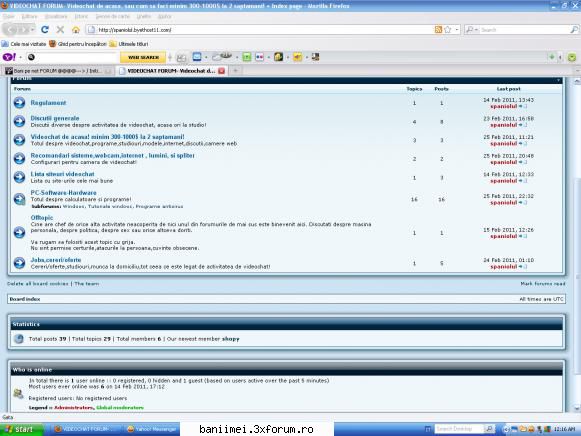Open the Vizualizare menu

coord(56,17)
